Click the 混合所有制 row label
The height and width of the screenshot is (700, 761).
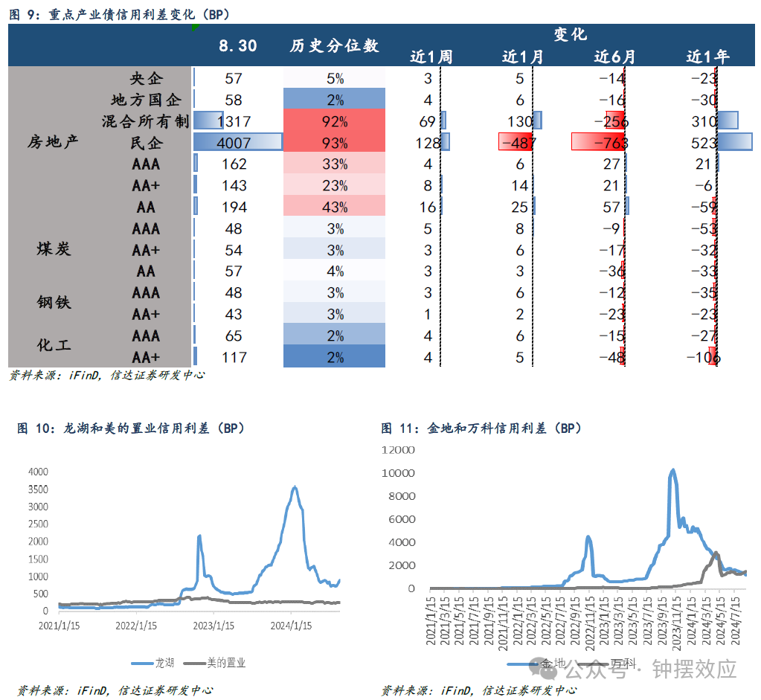(x=145, y=121)
